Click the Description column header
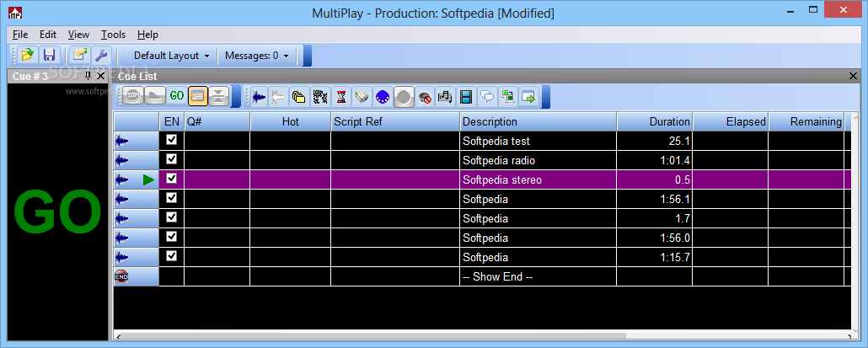868x348 pixels. 538,121
